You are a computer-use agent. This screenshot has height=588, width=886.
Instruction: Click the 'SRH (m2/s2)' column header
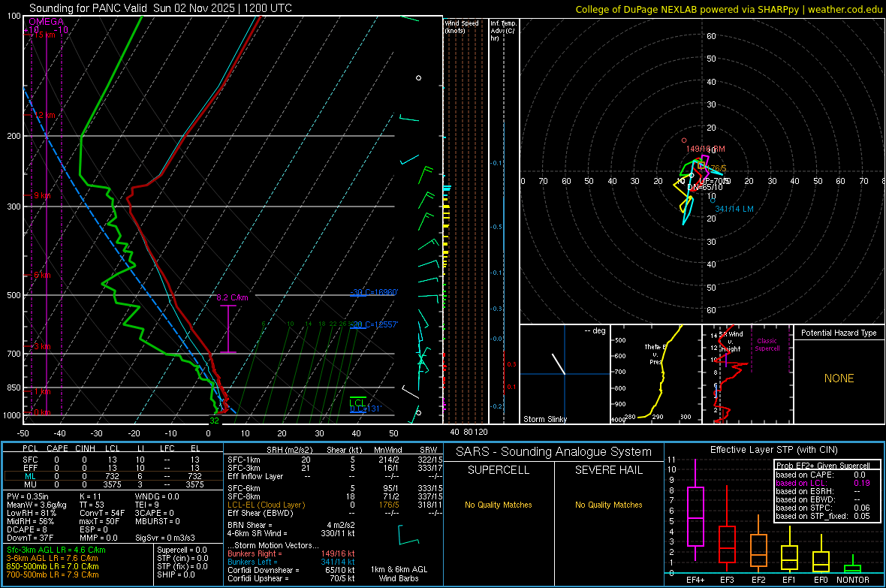click(x=289, y=450)
